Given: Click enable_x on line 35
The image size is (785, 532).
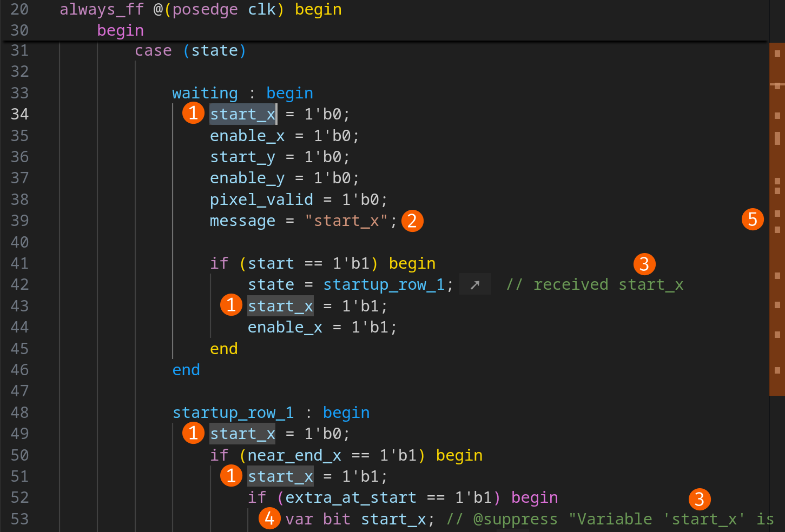Looking at the screenshot, I should 247,136.
